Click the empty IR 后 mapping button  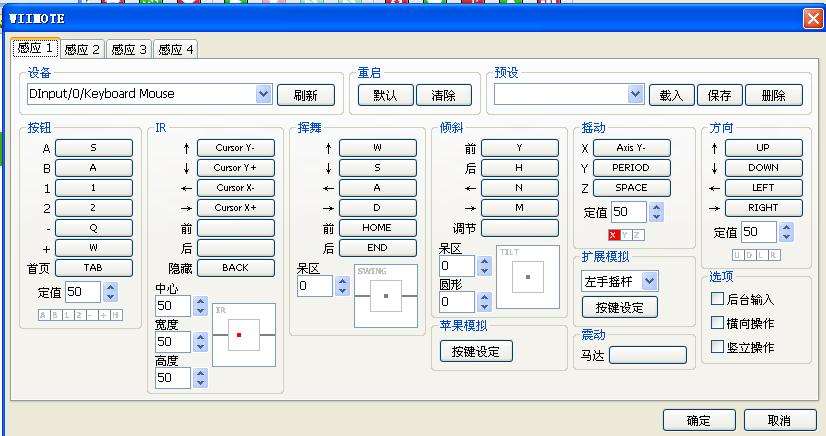[x=235, y=248]
